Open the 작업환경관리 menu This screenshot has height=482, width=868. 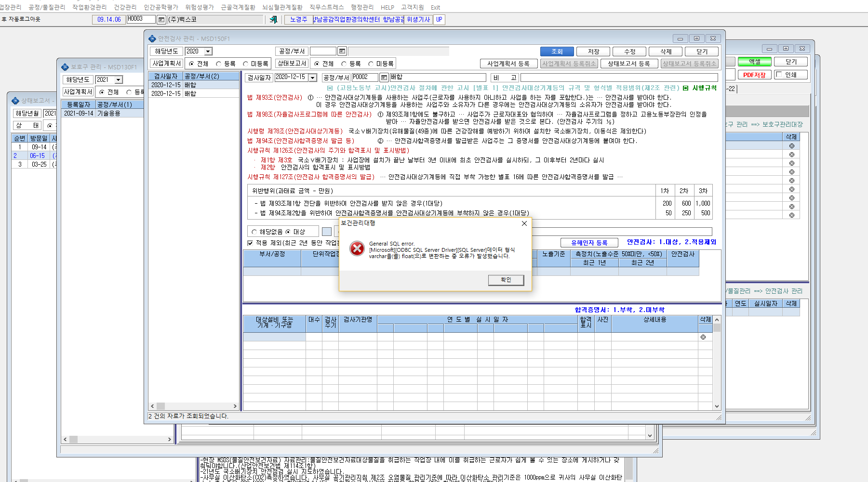click(89, 7)
